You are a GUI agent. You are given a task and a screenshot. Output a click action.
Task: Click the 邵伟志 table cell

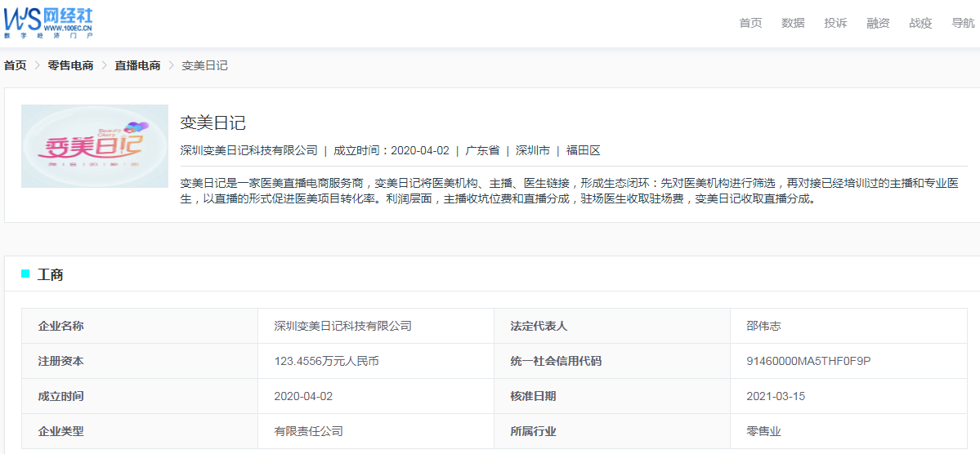pos(848,326)
